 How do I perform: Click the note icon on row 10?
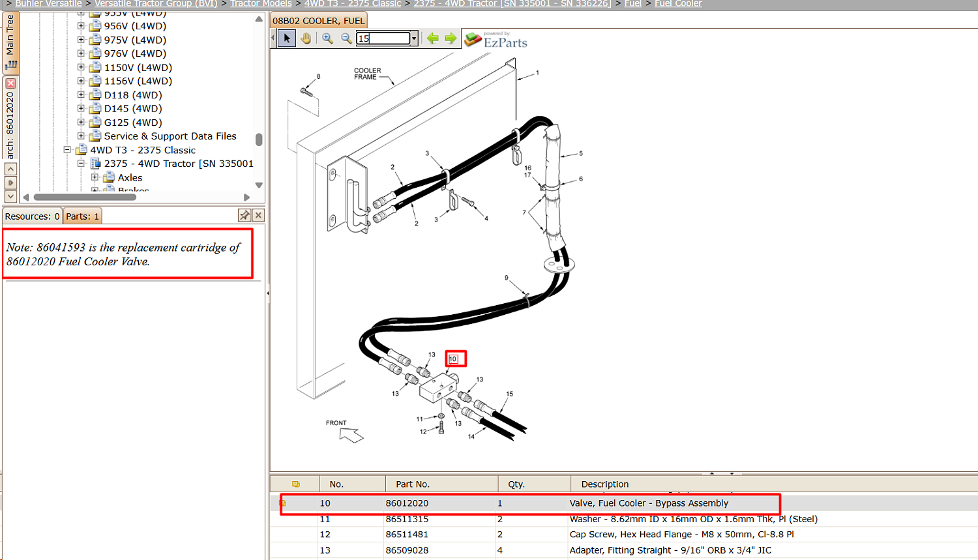tap(283, 503)
